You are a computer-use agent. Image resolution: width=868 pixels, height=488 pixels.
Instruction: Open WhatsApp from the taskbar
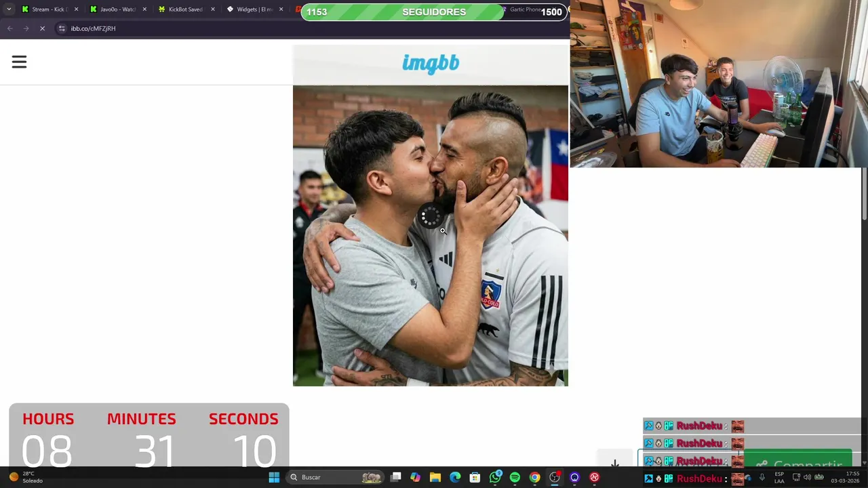click(x=495, y=477)
